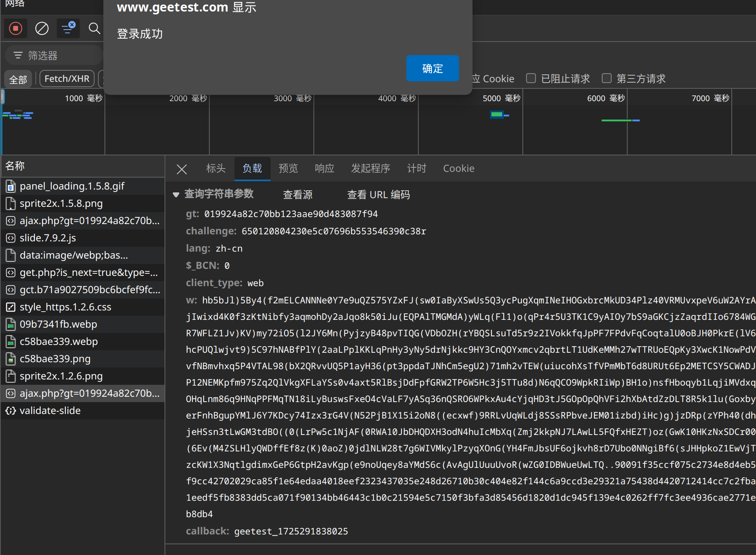The width and height of the screenshot is (756, 555).
Task: Open network search
Action: pos(95,29)
